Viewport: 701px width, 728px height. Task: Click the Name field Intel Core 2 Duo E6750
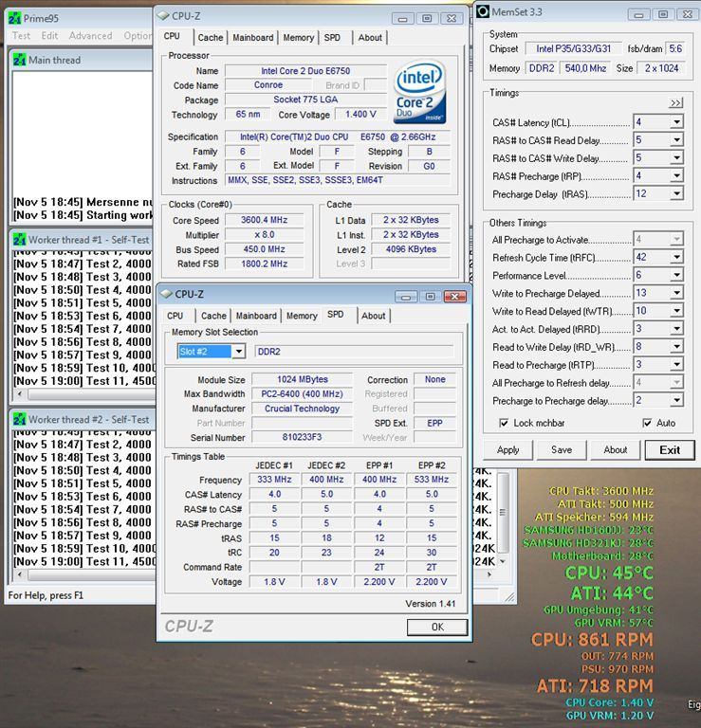tap(305, 71)
